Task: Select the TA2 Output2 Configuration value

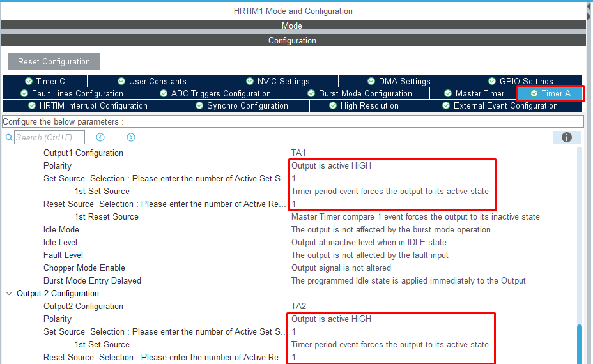Action: [x=298, y=306]
